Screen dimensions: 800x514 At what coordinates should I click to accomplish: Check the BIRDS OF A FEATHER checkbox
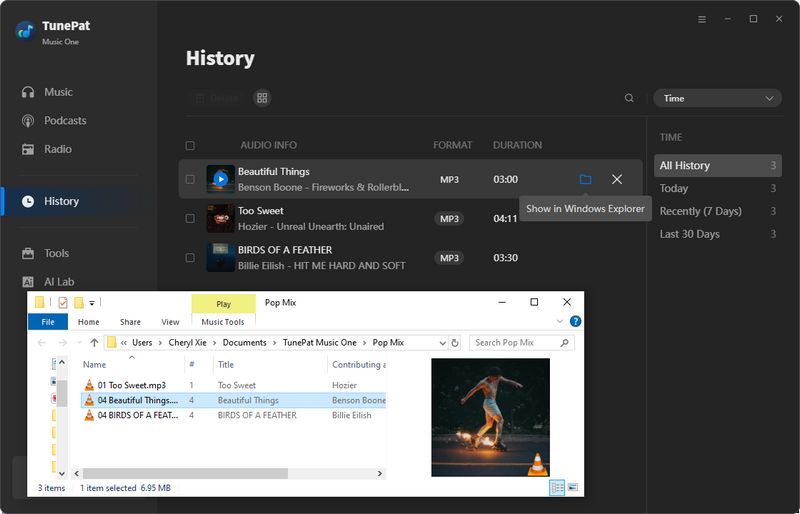click(x=190, y=258)
